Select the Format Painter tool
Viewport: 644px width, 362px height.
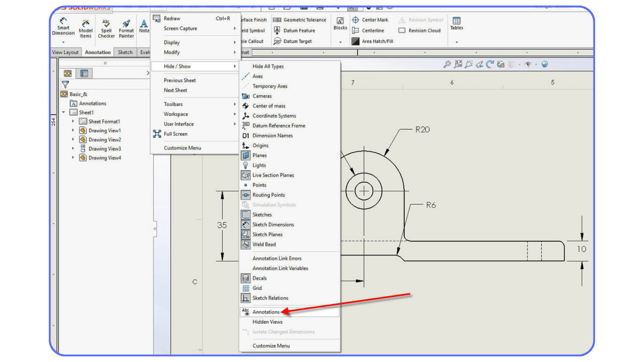tap(126, 27)
